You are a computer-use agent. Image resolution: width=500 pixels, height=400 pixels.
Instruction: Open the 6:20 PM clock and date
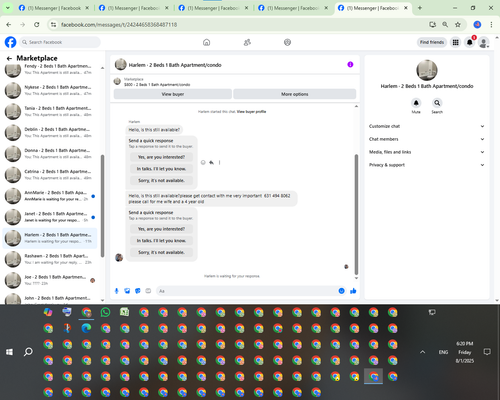click(x=465, y=352)
